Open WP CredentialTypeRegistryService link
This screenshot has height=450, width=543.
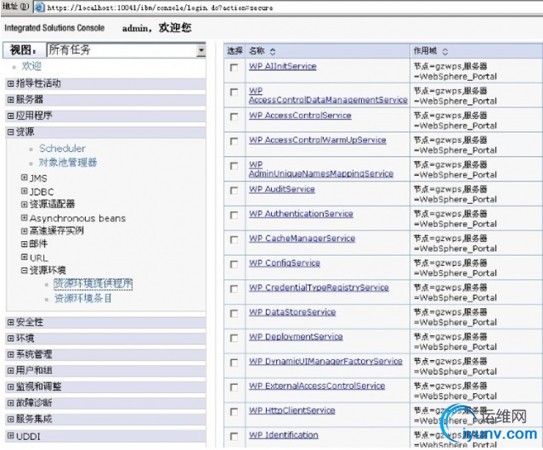[x=319, y=288]
